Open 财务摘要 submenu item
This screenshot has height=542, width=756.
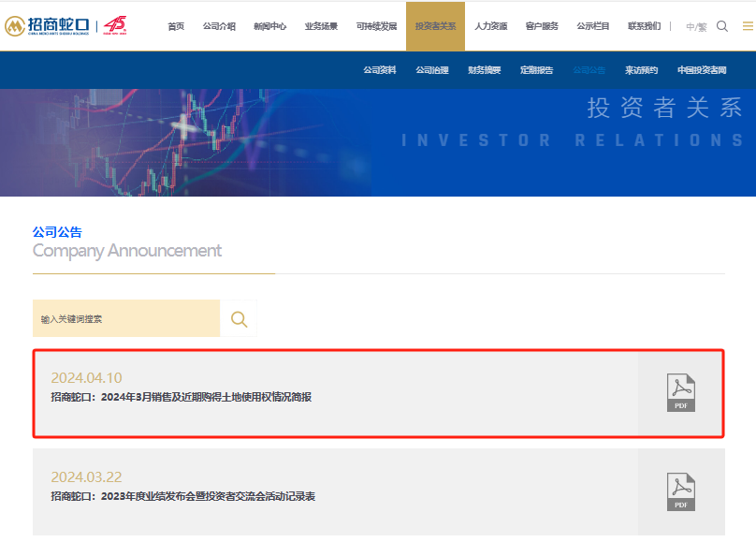coord(485,70)
